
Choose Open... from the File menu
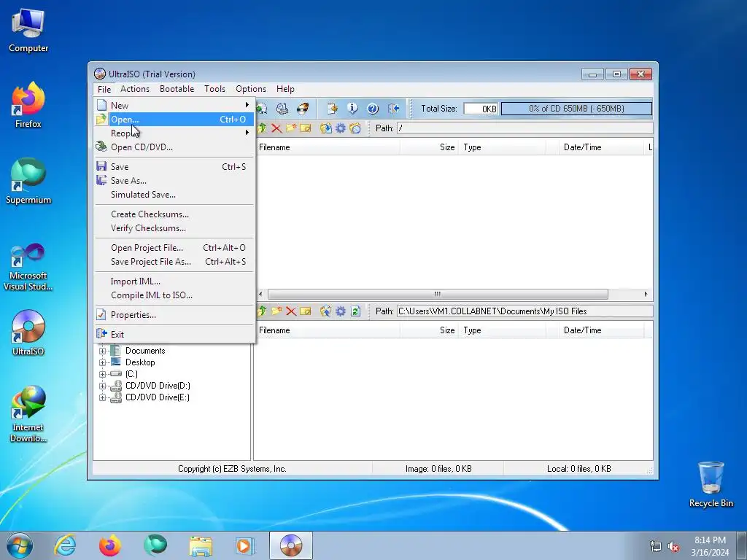(x=174, y=120)
